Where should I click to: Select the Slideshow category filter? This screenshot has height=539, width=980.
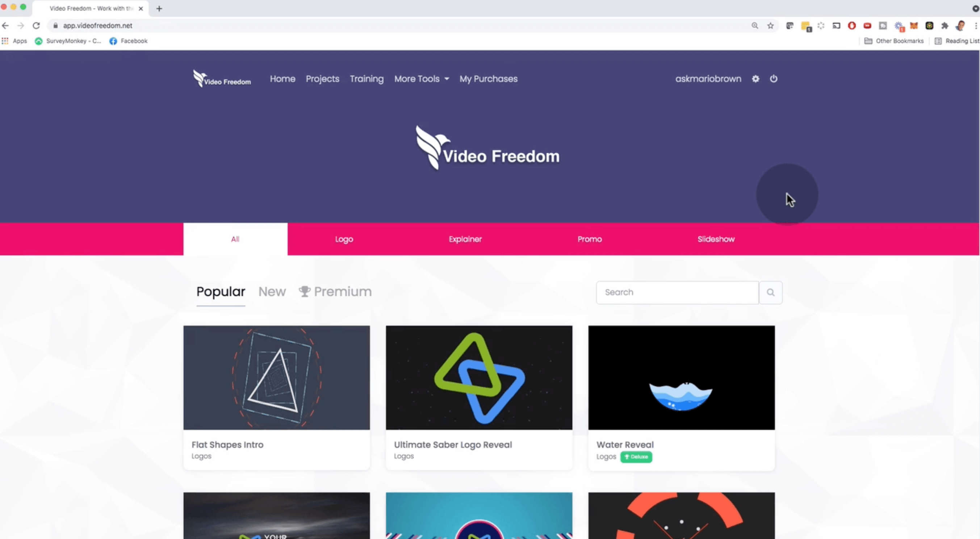716,239
